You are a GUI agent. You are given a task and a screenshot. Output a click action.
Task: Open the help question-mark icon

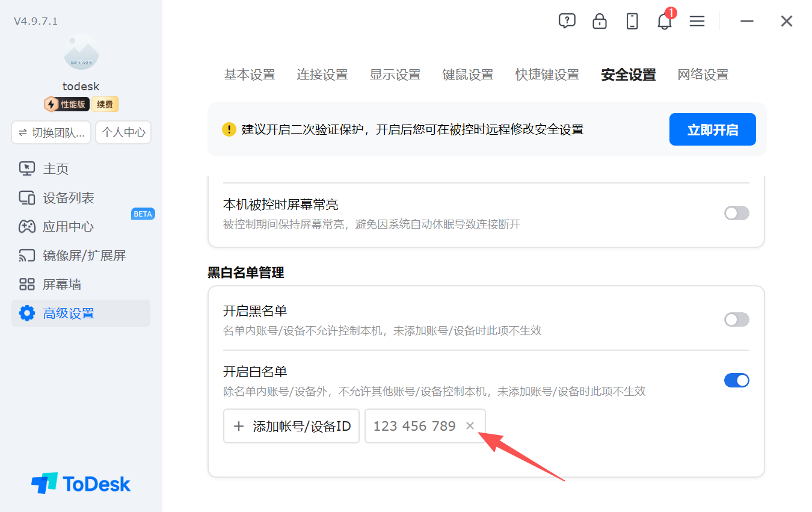[x=567, y=21]
